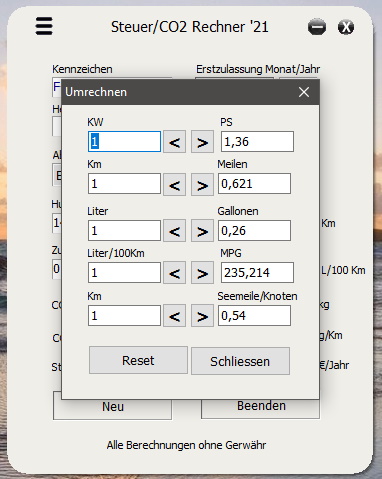Convert Liter to Gallonen with right arrow
Image resolution: width=382 pixels, height=479 pixels.
point(202,231)
